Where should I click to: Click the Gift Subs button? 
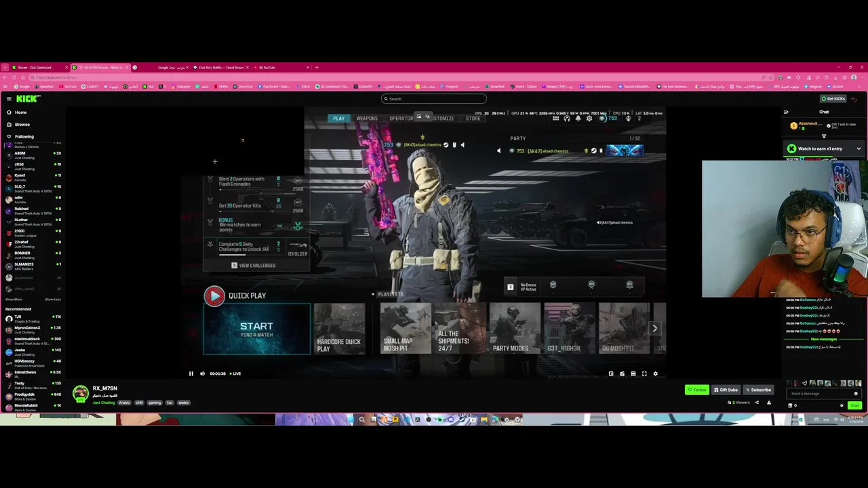tap(726, 390)
